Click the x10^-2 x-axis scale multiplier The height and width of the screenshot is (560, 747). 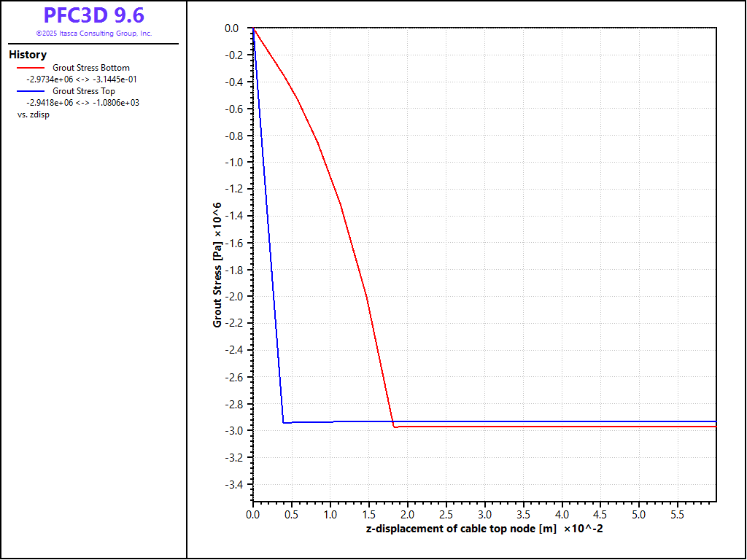583,529
